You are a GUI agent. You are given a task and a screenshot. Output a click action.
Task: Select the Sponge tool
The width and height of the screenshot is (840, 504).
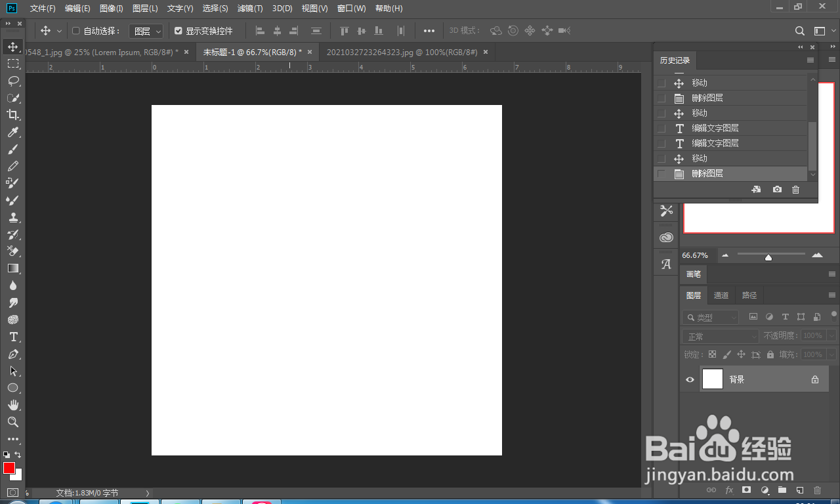click(x=12, y=320)
